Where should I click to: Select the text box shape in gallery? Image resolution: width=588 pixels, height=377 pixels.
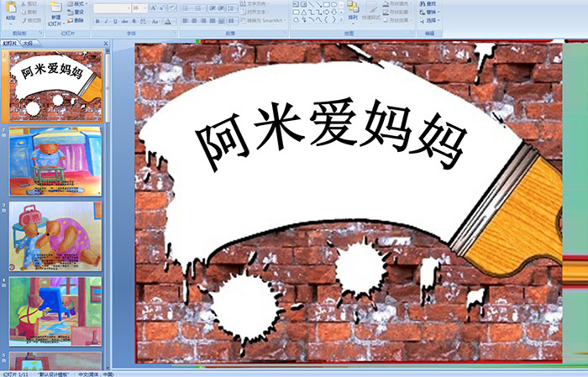pos(297,5)
